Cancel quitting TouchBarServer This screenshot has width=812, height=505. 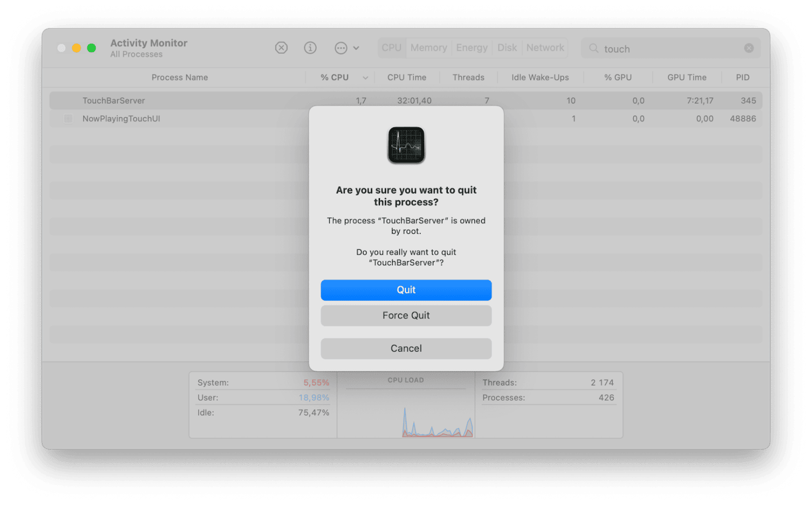tap(406, 348)
